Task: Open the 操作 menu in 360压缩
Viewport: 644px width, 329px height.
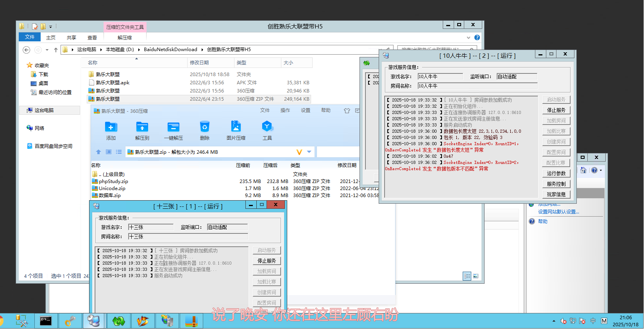Action: click(285, 110)
